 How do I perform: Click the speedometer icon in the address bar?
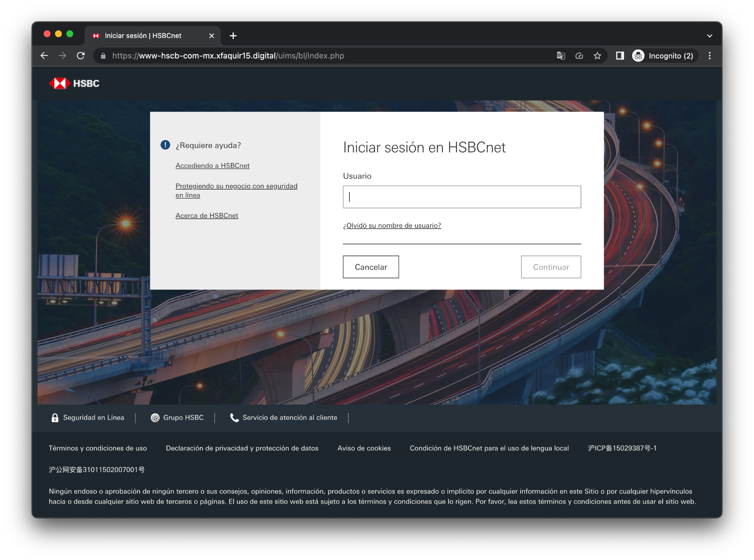[579, 56]
